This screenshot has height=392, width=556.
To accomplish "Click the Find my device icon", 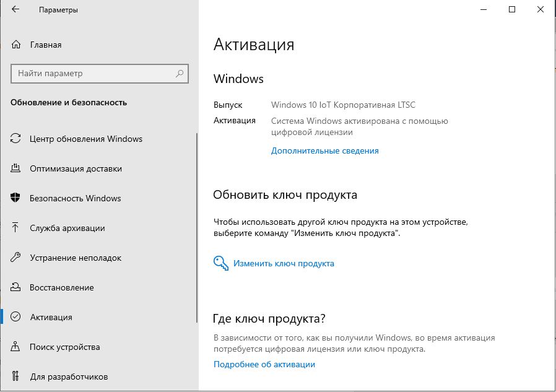I will [x=15, y=346].
